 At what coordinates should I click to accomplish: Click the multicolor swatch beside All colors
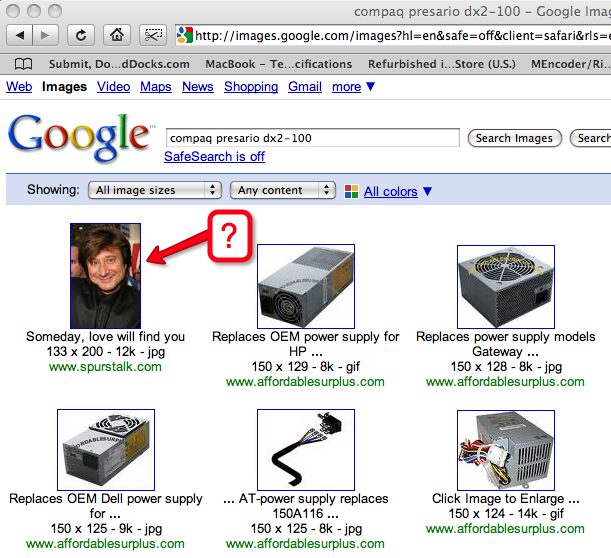pos(350,191)
